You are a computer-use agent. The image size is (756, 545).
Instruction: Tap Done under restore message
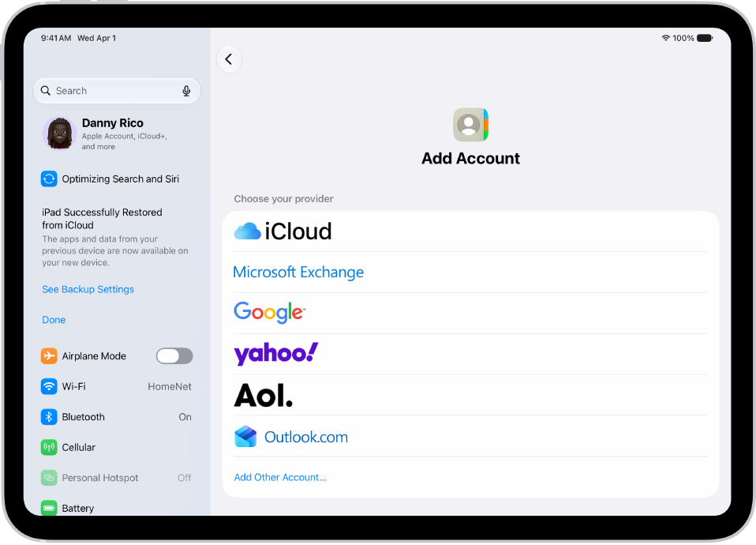click(54, 320)
